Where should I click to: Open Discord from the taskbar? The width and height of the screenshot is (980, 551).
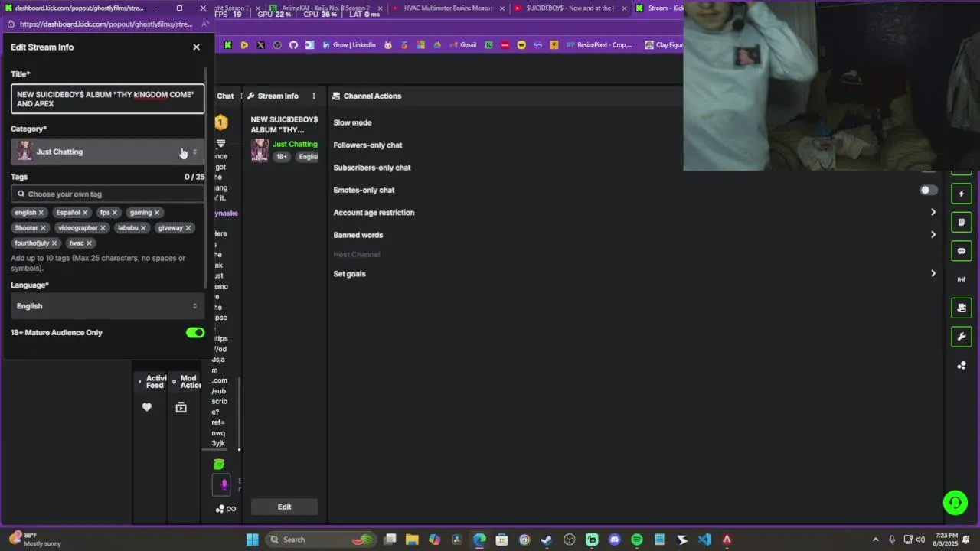click(x=614, y=540)
